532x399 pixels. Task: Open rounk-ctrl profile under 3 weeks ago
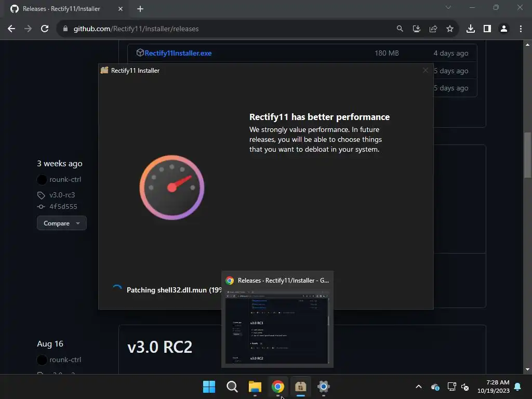pos(65,179)
